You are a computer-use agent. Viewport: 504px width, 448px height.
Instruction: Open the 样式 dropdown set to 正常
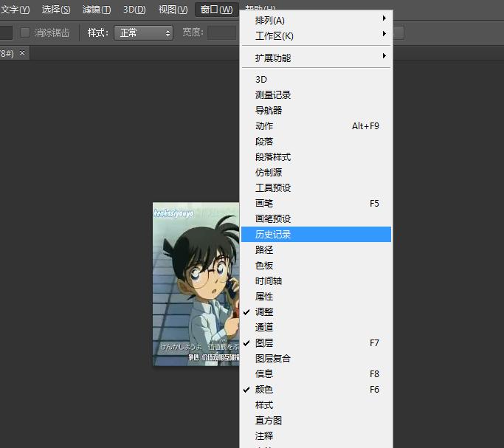click(x=143, y=32)
